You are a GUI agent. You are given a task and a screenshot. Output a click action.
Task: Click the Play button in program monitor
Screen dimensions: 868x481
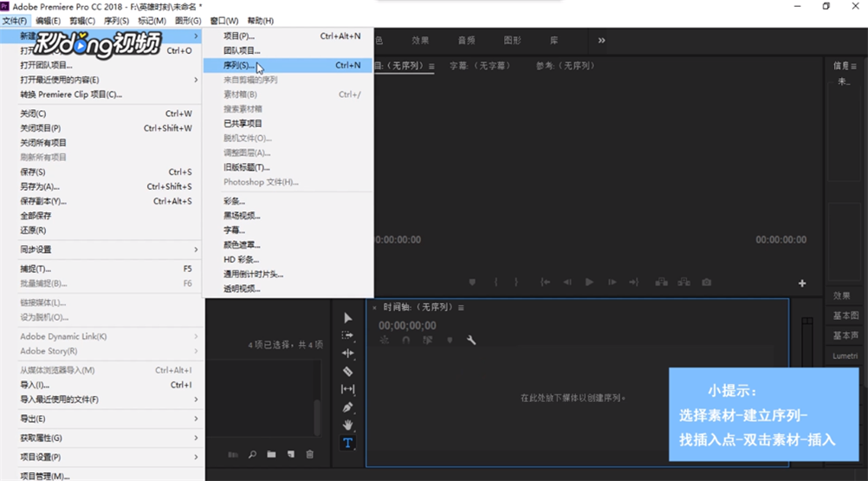(x=589, y=283)
